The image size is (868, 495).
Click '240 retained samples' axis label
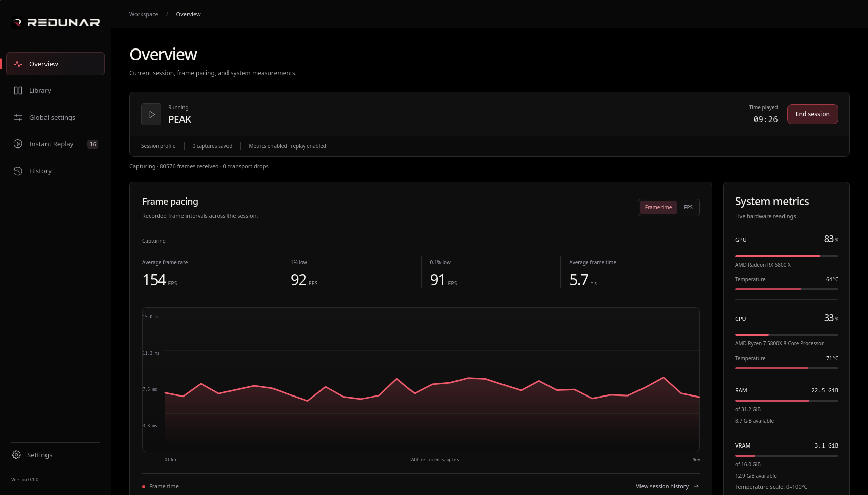tap(434, 460)
